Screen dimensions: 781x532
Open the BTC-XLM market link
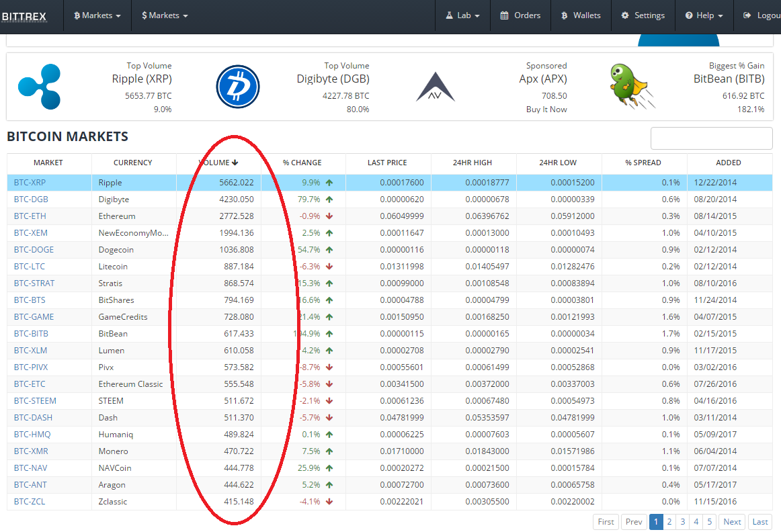[30, 351]
